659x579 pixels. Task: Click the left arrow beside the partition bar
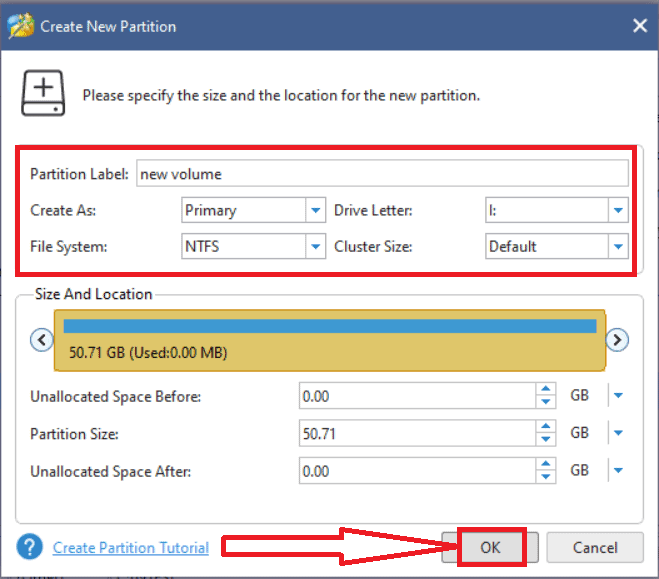coord(42,340)
